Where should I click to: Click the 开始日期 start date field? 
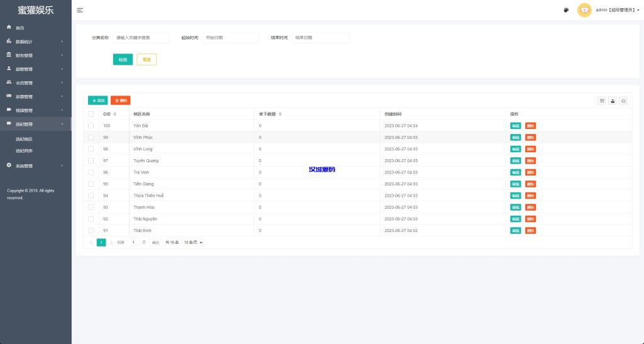pos(230,38)
